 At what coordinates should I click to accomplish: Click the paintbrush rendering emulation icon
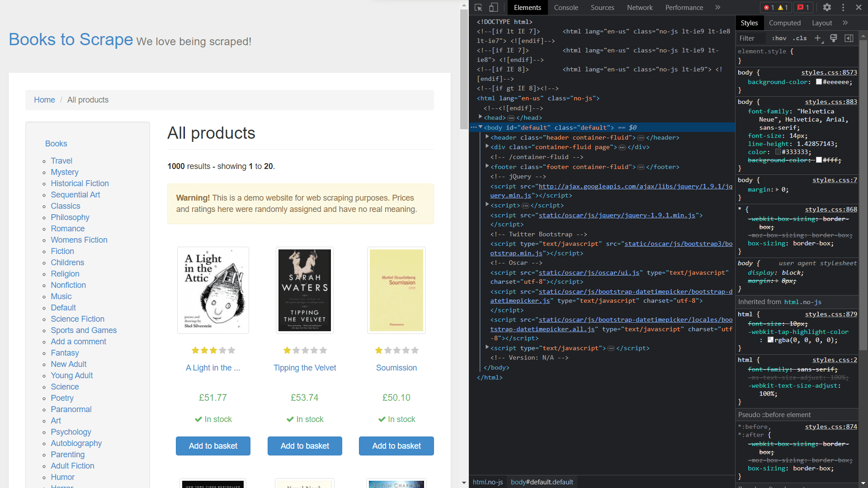833,38
